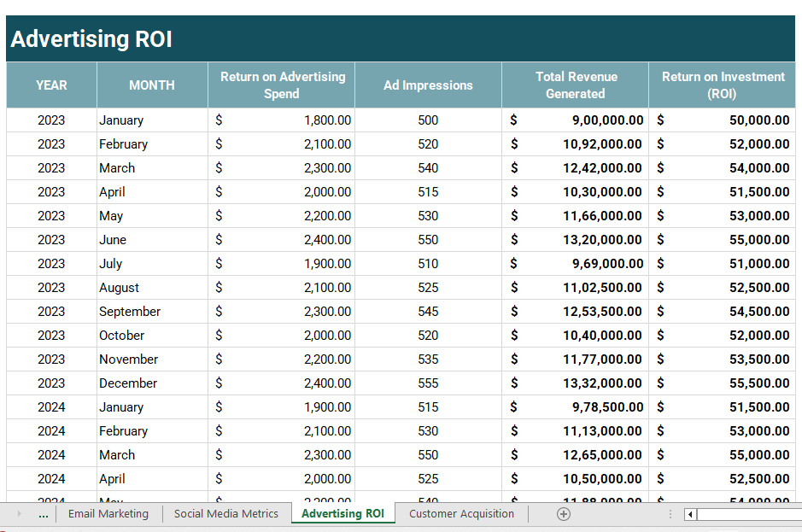The width and height of the screenshot is (802, 532).
Task: Click the Return on Investment (ROI) header
Action: point(723,85)
